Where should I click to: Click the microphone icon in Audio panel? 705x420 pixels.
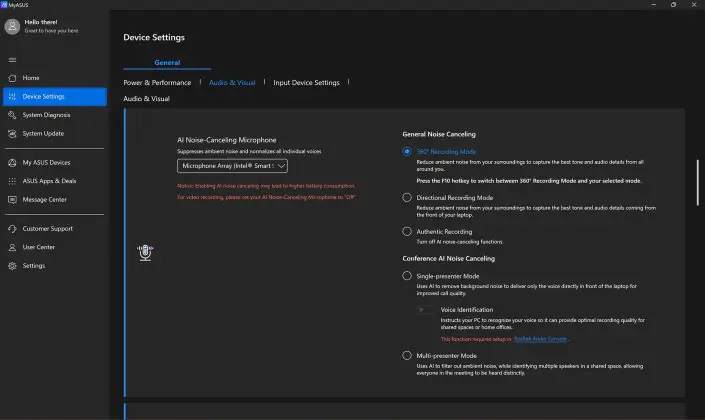click(x=145, y=253)
